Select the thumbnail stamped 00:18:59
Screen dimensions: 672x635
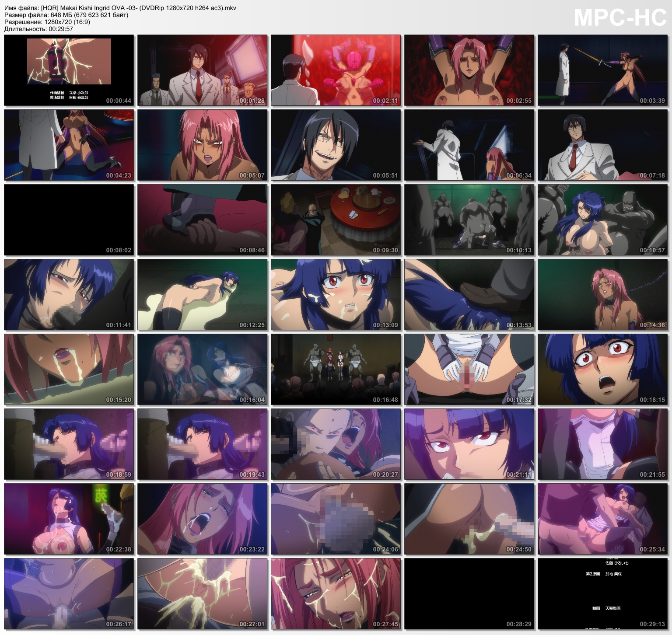pyautogui.click(x=69, y=444)
